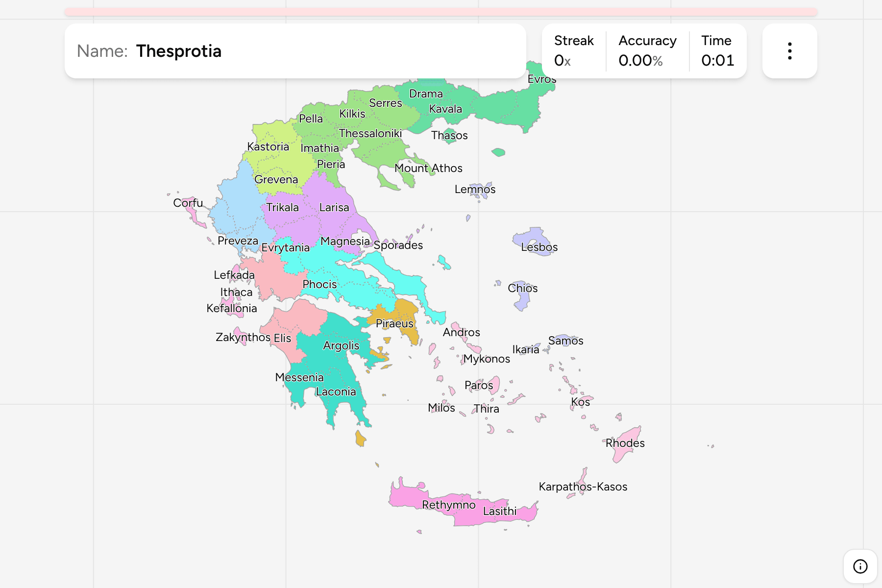Select the Larisa label

click(x=334, y=207)
